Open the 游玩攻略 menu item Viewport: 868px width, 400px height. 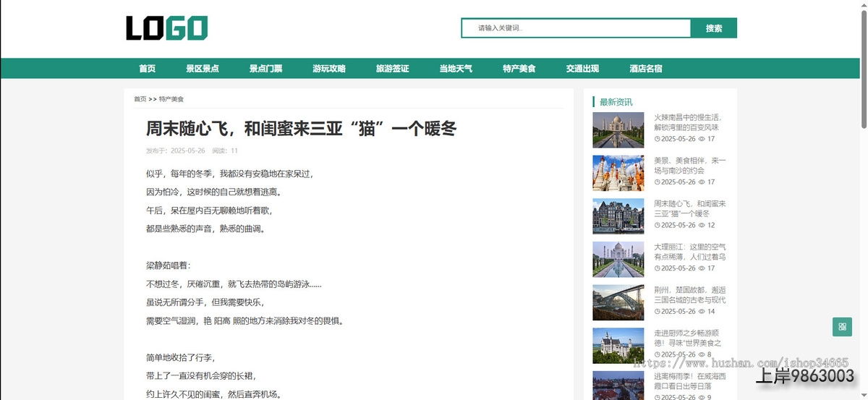pyautogui.click(x=329, y=69)
